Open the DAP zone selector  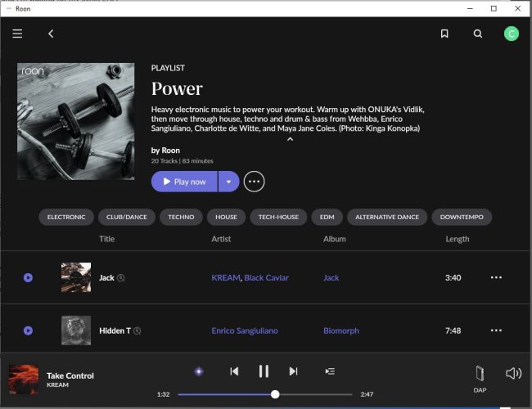click(x=480, y=380)
